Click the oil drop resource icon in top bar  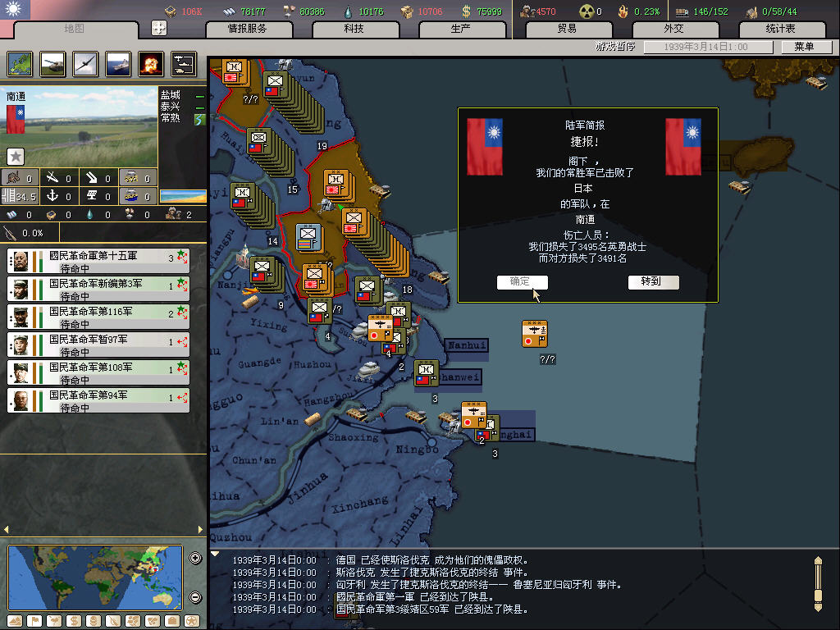(x=348, y=11)
